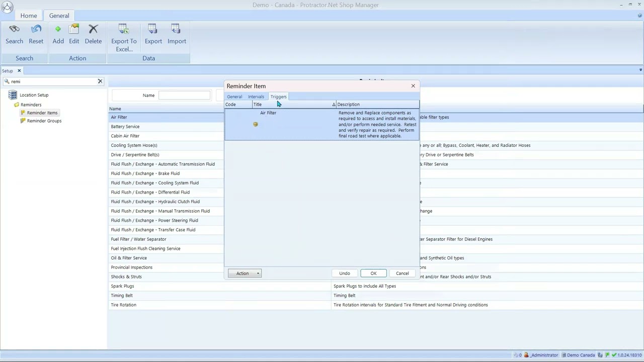Switch to the Home ribbon tab
The image size is (644, 362).
[x=29, y=16]
